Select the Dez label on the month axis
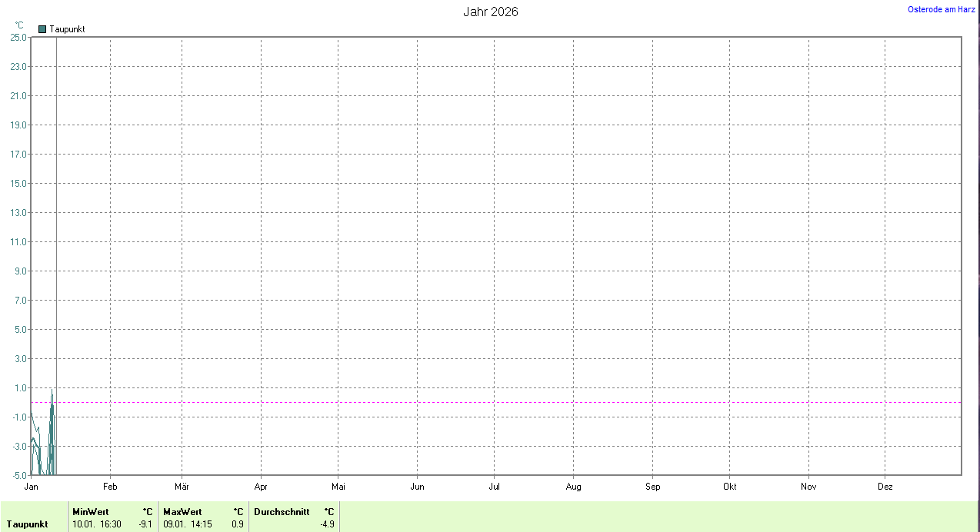The height and width of the screenshot is (532, 980). coord(885,487)
